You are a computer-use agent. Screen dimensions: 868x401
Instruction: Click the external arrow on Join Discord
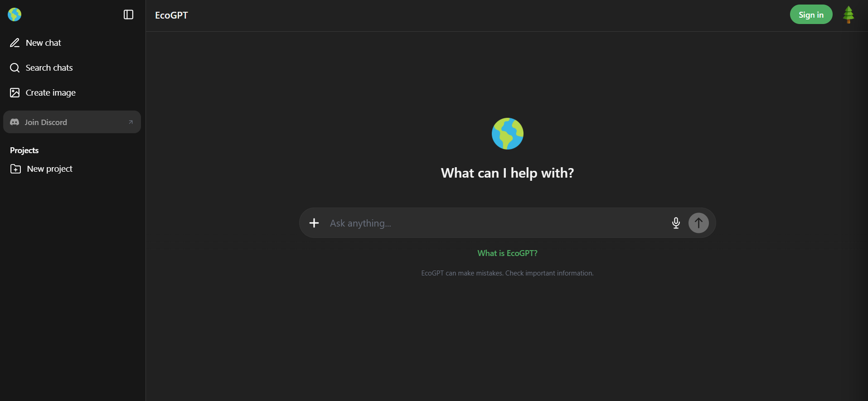coord(131,122)
